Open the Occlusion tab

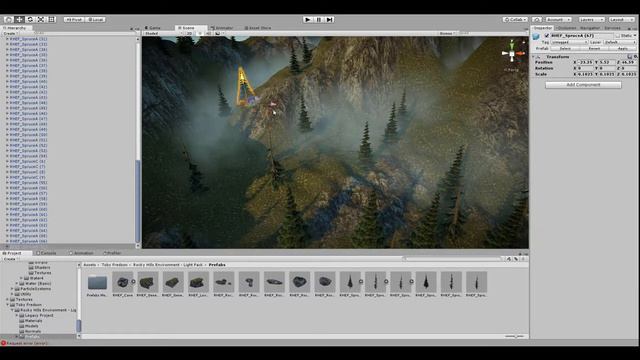tap(567, 28)
